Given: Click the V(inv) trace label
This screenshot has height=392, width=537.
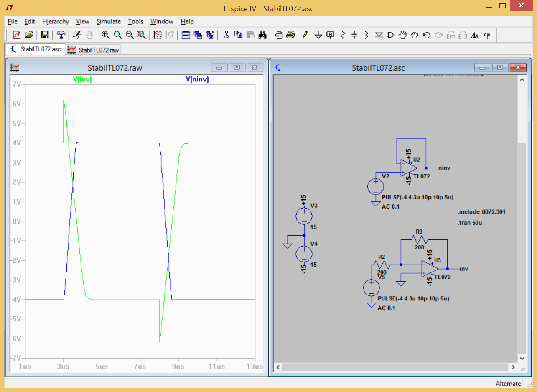Looking at the screenshot, I should tap(82, 79).
